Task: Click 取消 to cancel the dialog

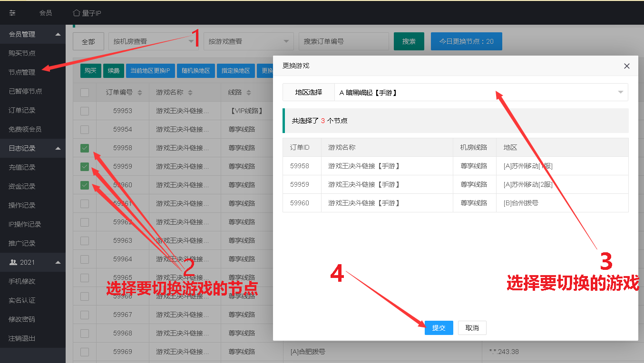Action: (x=472, y=328)
